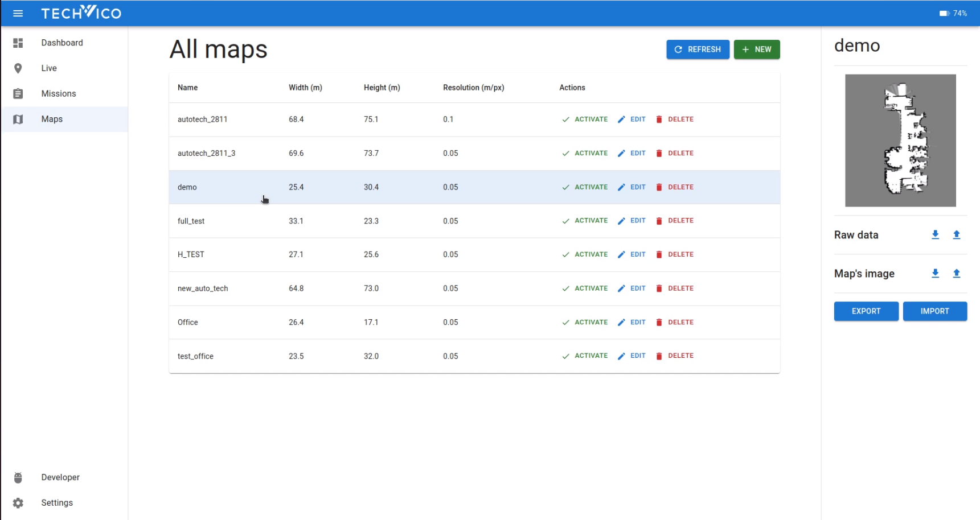
Task: Download the Raw data file
Action: [x=935, y=235]
